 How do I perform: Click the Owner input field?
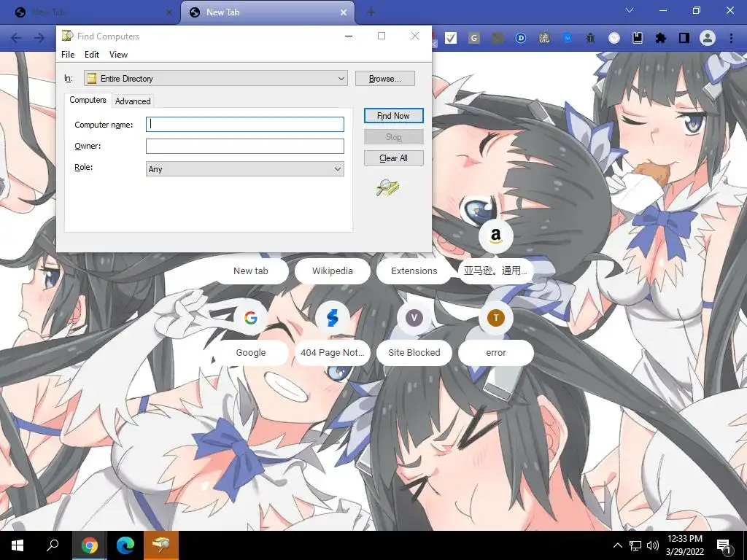[245, 146]
